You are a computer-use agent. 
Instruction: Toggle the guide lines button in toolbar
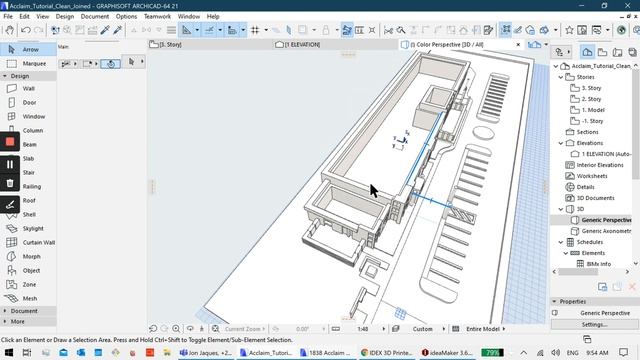pyautogui.click(x=187, y=30)
